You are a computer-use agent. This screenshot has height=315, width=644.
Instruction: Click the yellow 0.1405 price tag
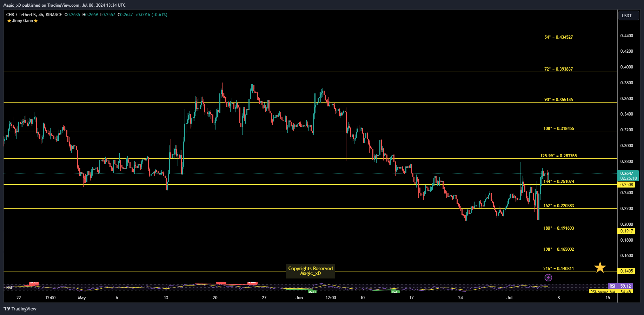pos(626,271)
